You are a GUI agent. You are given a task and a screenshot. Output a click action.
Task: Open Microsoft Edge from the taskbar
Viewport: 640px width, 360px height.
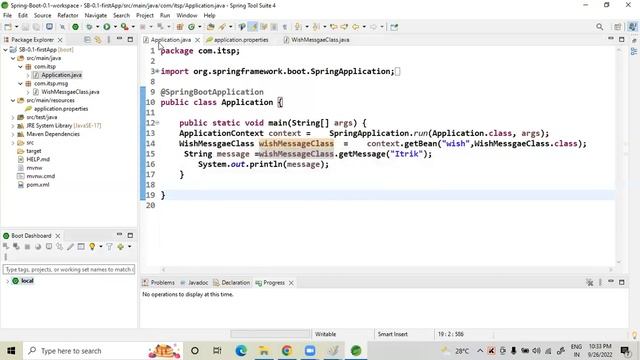click(x=241, y=351)
